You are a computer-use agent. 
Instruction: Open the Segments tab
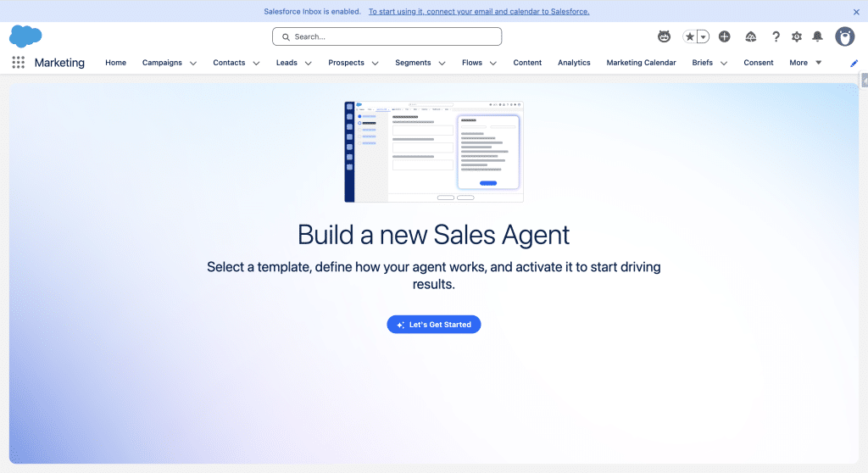pos(413,63)
